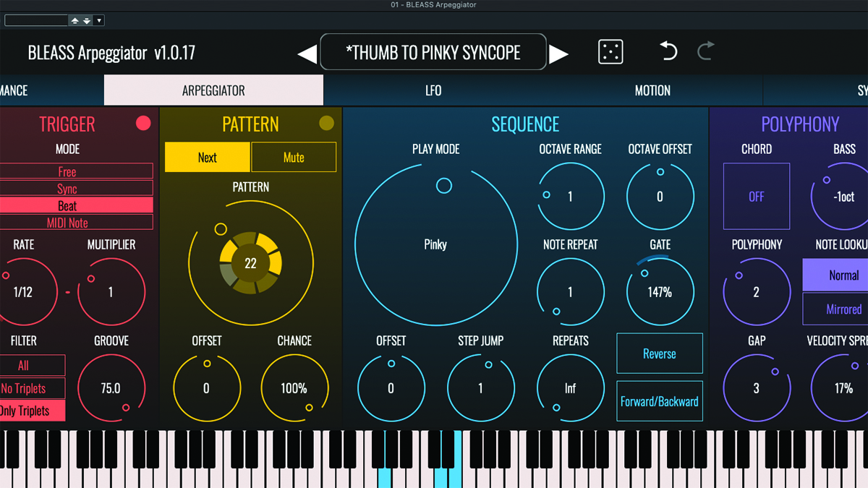
Task: Switch to the MOTION tab
Action: (x=652, y=90)
